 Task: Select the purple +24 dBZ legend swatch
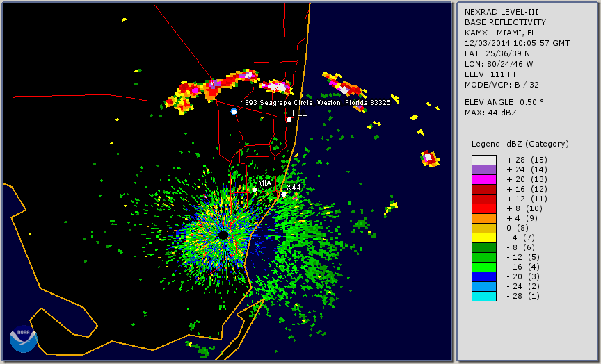(484, 170)
